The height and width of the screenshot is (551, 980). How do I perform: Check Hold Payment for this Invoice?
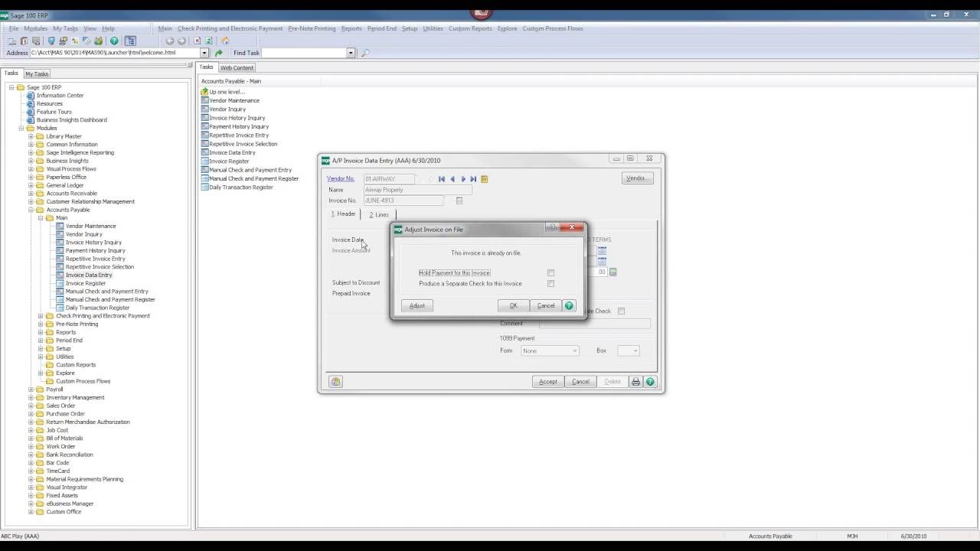tap(550, 273)
